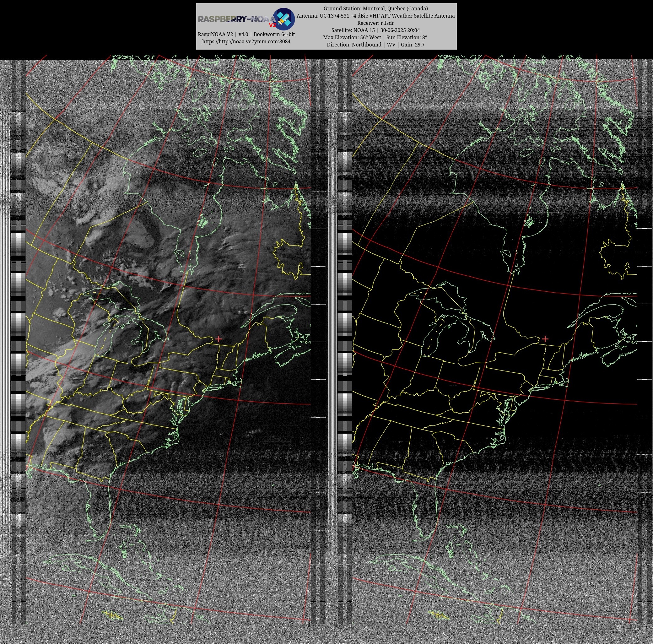This screenshot has width=653, height=644.
Task: Click the red ground station cross in right image
Action: 545,339
